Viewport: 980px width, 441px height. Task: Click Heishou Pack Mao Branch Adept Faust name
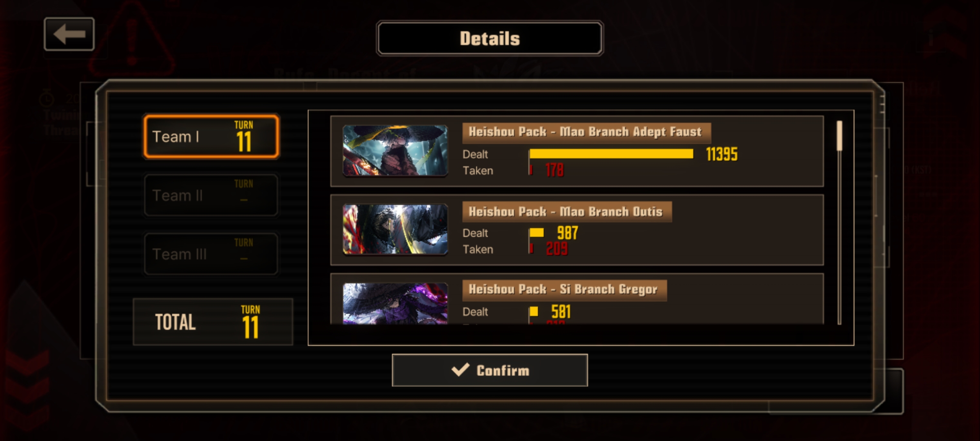(585, 132)
